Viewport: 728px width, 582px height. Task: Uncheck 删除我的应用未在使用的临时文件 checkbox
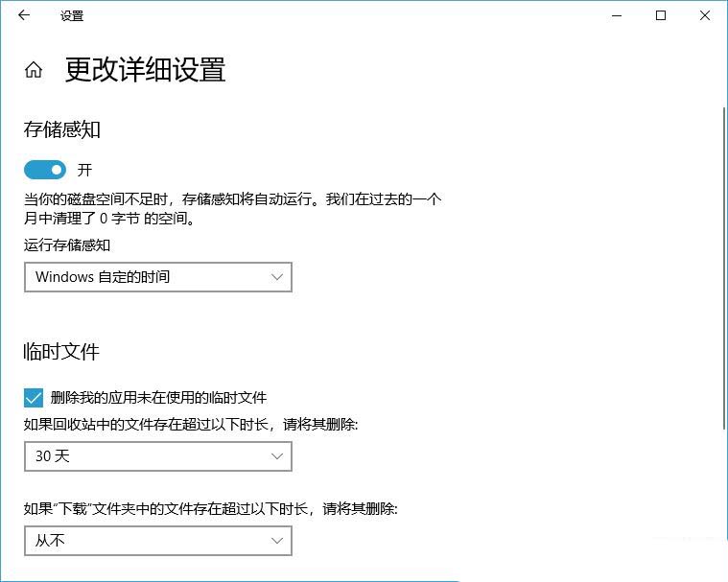[34, 398]
